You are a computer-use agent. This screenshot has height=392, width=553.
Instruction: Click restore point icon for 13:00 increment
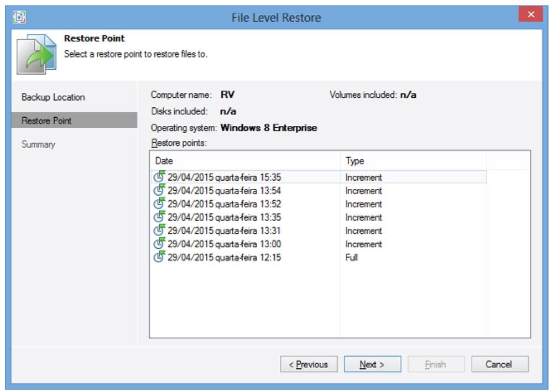point(159,243)
